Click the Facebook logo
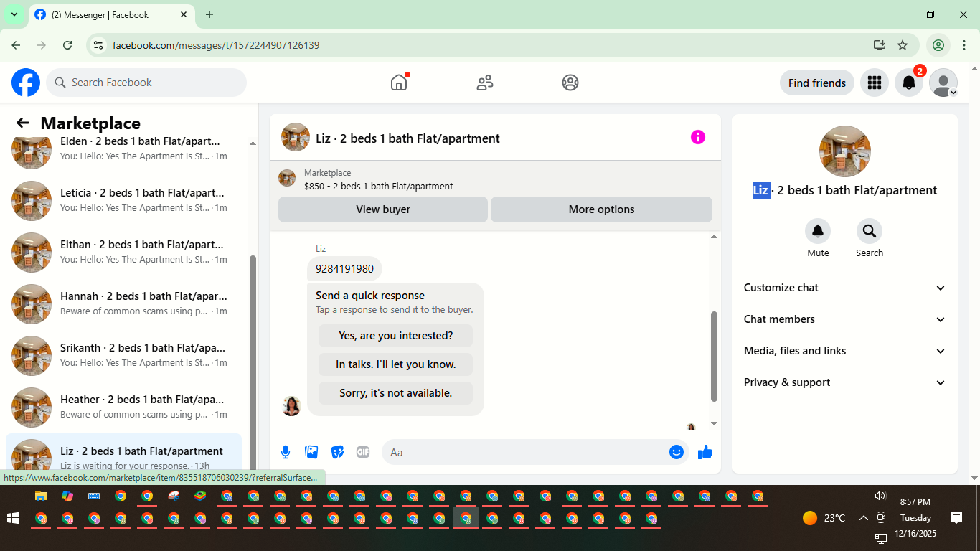 click(x=26, y=83)
